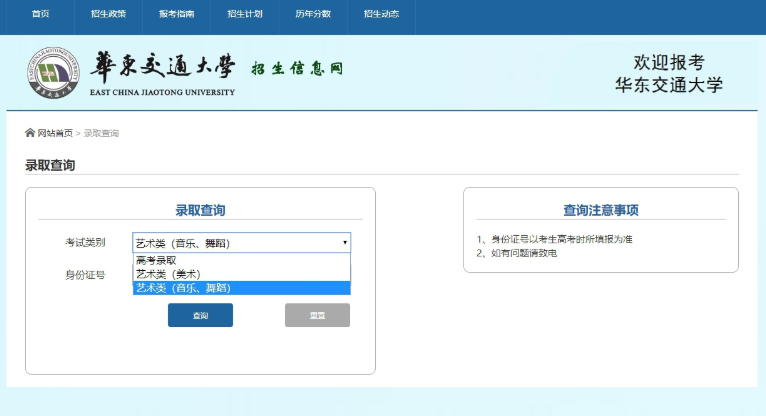Open the 首页 navigation item

tap(41, 14)
